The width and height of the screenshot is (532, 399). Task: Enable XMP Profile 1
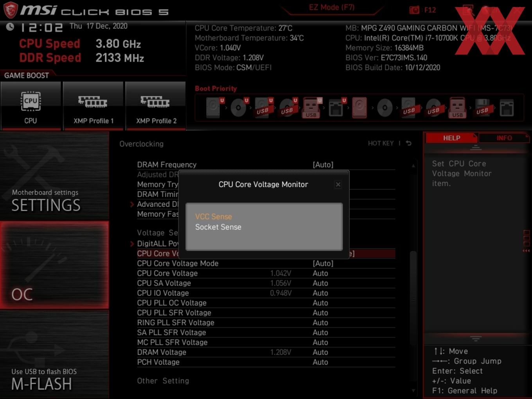93,105
